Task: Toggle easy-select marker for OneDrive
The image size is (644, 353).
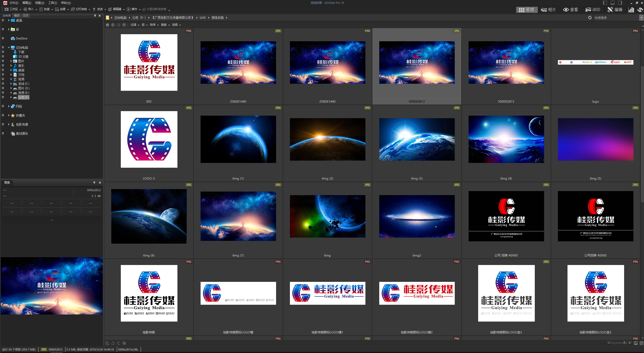Action: 3,38
